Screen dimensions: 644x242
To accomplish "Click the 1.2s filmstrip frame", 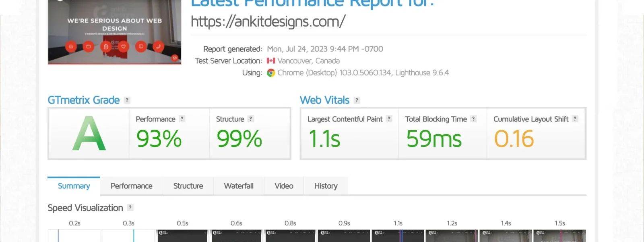I will pyautogui.click(x=452, y=236).
